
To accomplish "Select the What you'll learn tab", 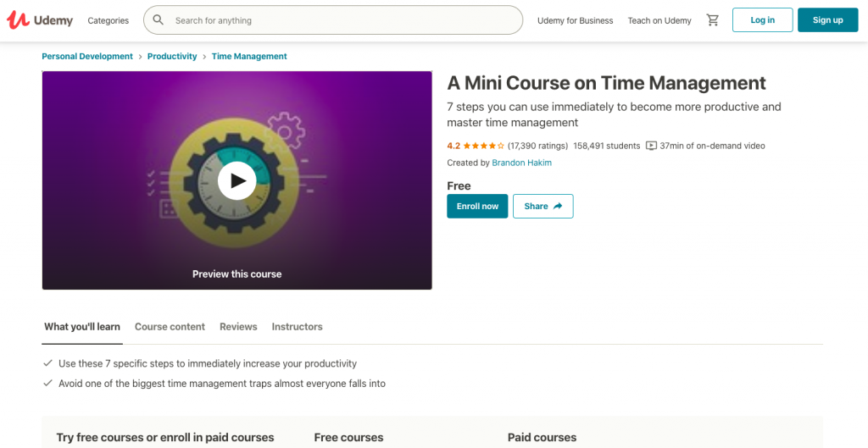I will tap(82, 327).
